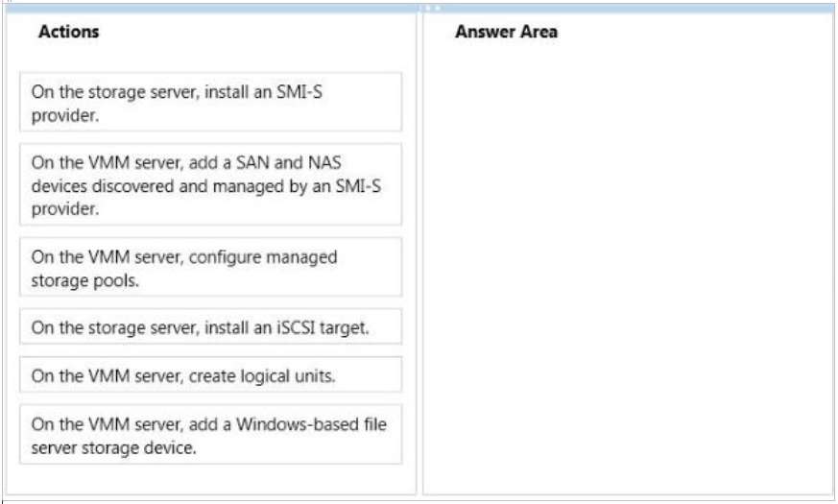Select 'add a Windows-based file server storage device'
Viewport: 838px width, 504px height.
(x=210, y=435)
